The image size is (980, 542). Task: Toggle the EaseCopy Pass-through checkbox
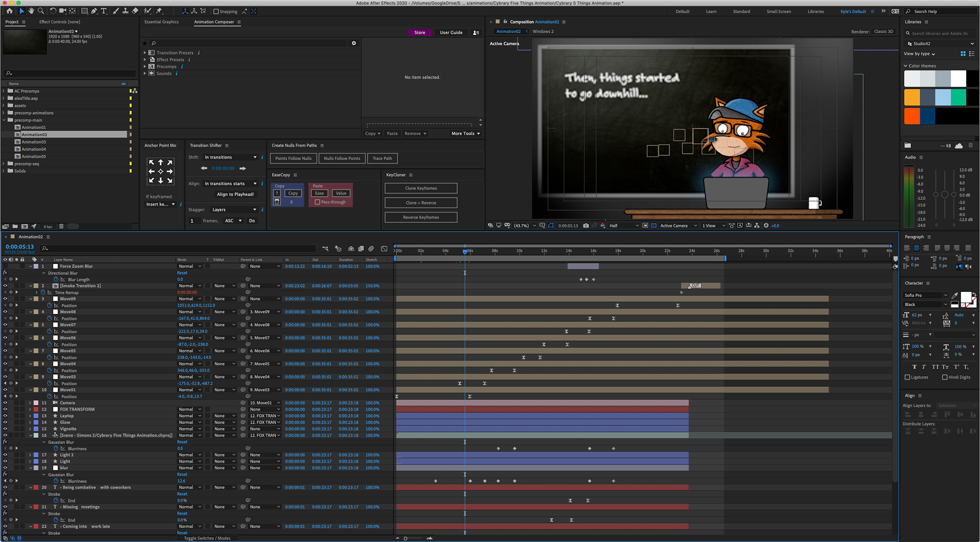click(317, 202)
